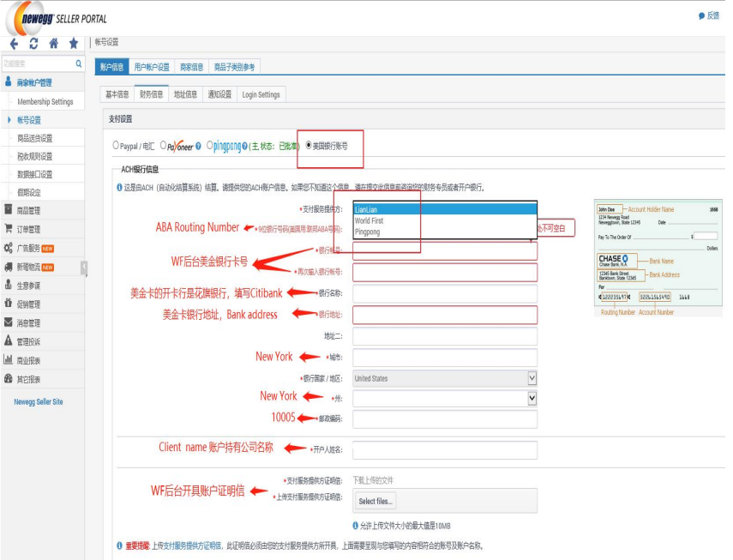Open Membership Settings in sidebar
733x560 pixels.
click(x=45, y=101)
